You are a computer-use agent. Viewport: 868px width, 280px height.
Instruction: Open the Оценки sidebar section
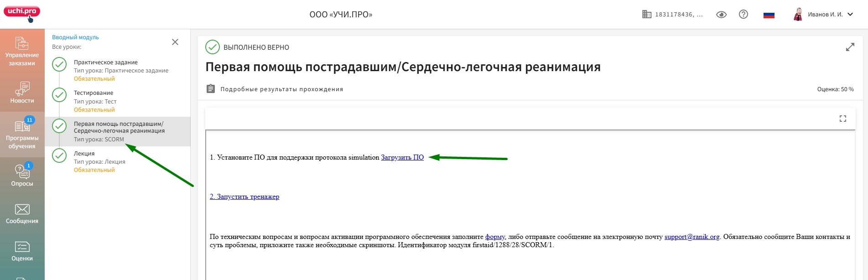point(22,251)
